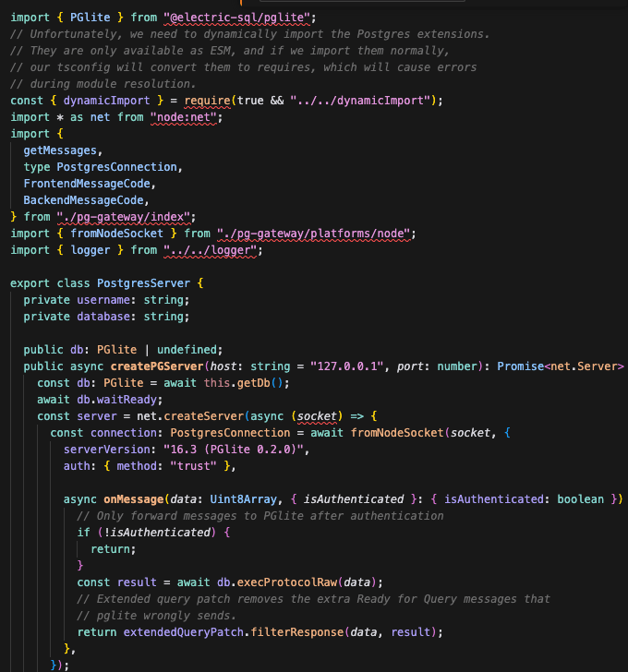Screen dimensions: 628x672
Task: Click the comment "// pglite wrongly sends."
Action: (156, 617)
